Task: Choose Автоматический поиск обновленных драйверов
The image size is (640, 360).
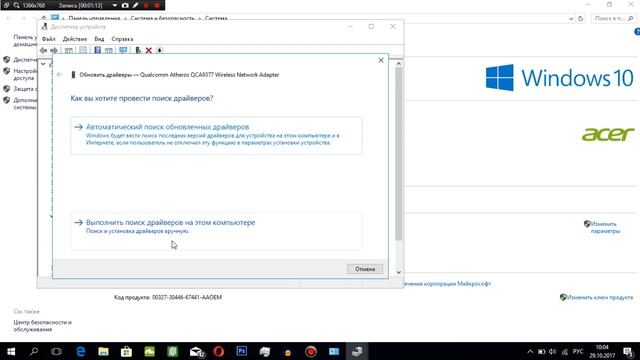Action: 216,136
